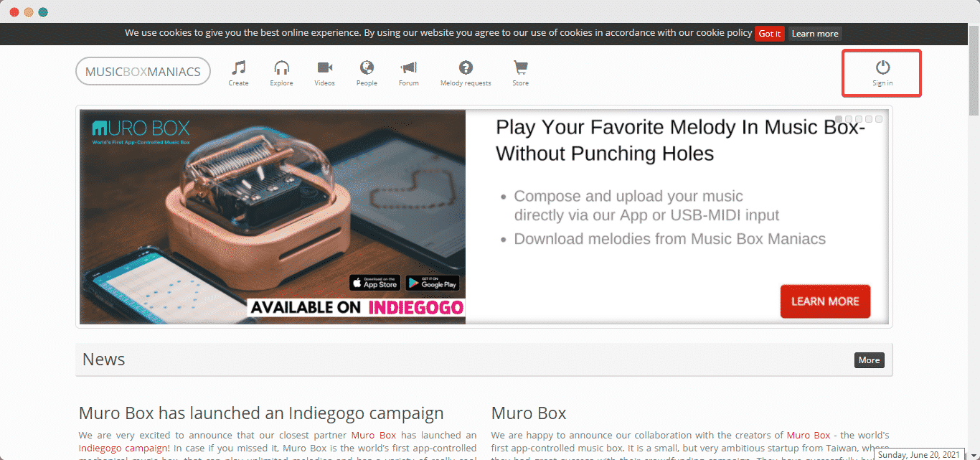Viewport: 980px width, 460px height.
Task: Open the cookie policy Learn more link
Action: point(814,33)
